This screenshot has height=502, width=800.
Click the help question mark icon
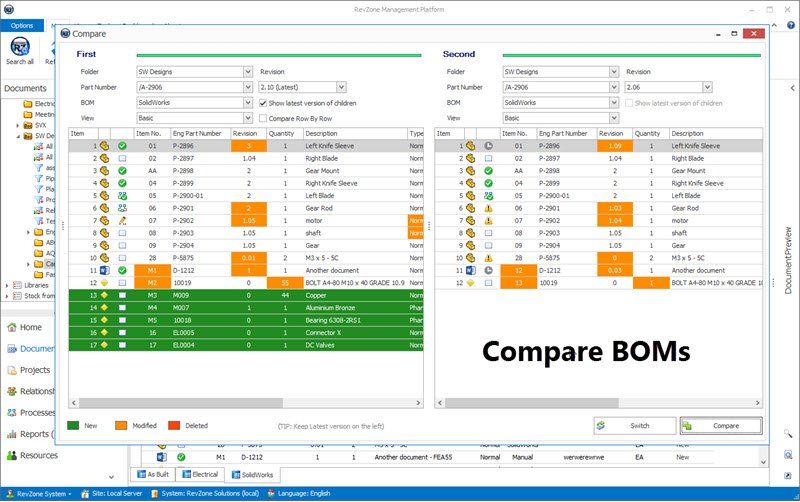[x=790, y=25]
